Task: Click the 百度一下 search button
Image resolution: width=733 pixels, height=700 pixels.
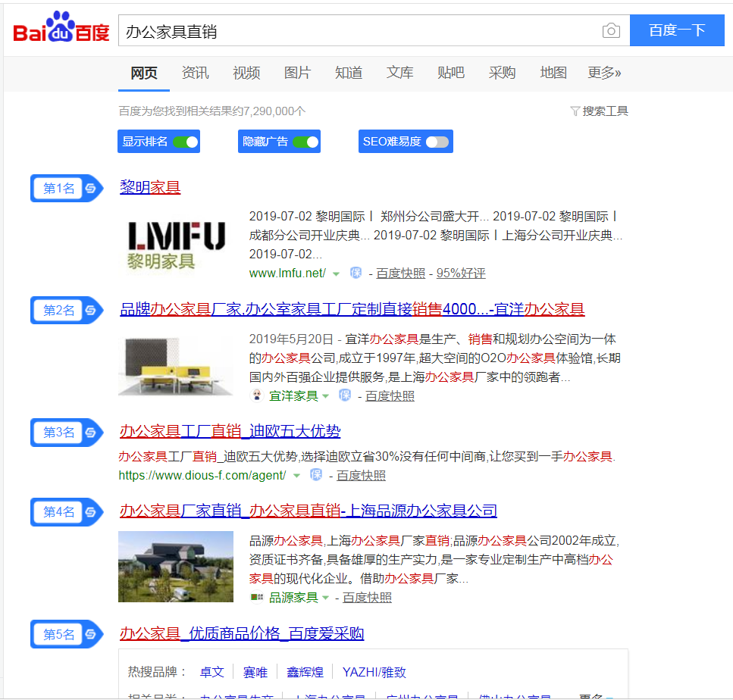Action: (677, 30)
